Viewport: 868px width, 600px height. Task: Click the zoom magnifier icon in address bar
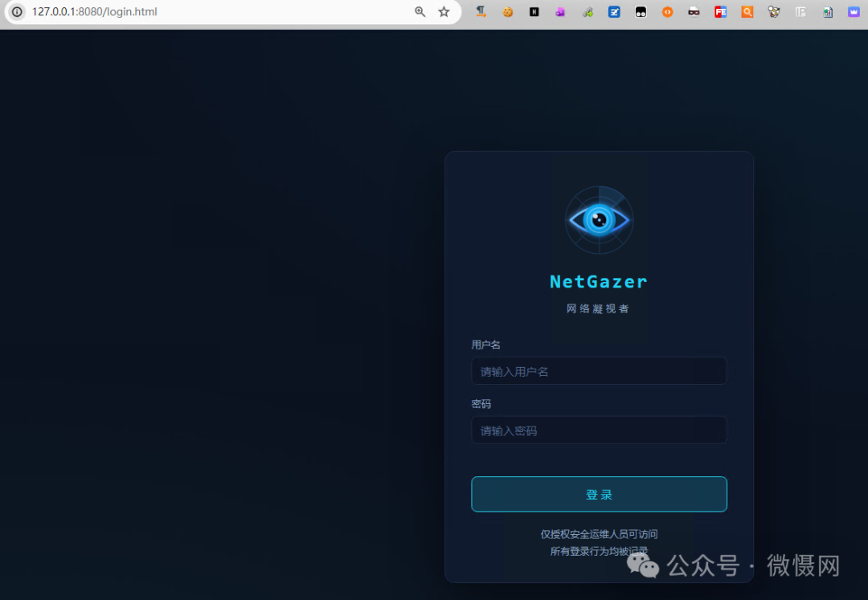click(x=420, y=11)
